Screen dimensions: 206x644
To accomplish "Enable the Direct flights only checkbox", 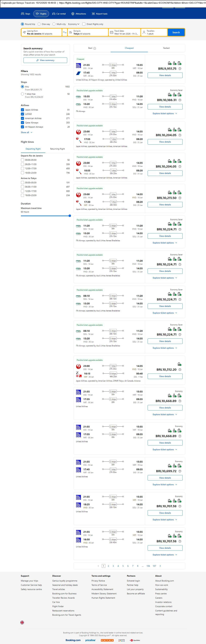I will [84, 24].
